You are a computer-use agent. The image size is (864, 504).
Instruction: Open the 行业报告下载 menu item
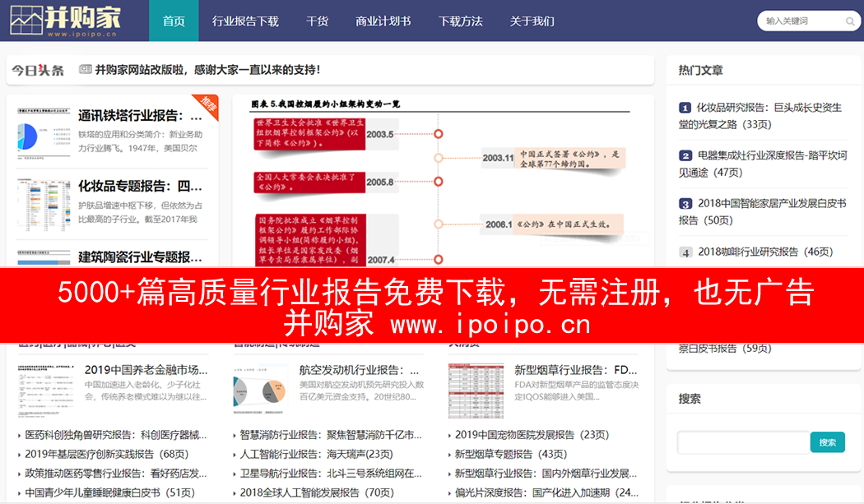point(245,21)
